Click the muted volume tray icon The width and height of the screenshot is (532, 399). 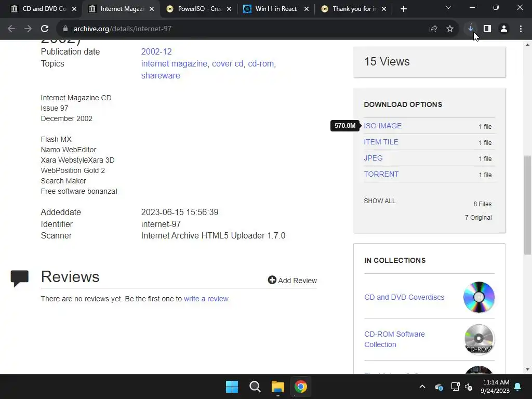469,387
